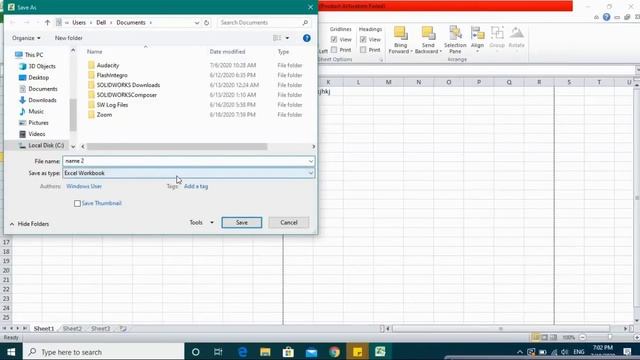
Task: Open the Sheet Options dialog launcher
Action: point(380,60)
